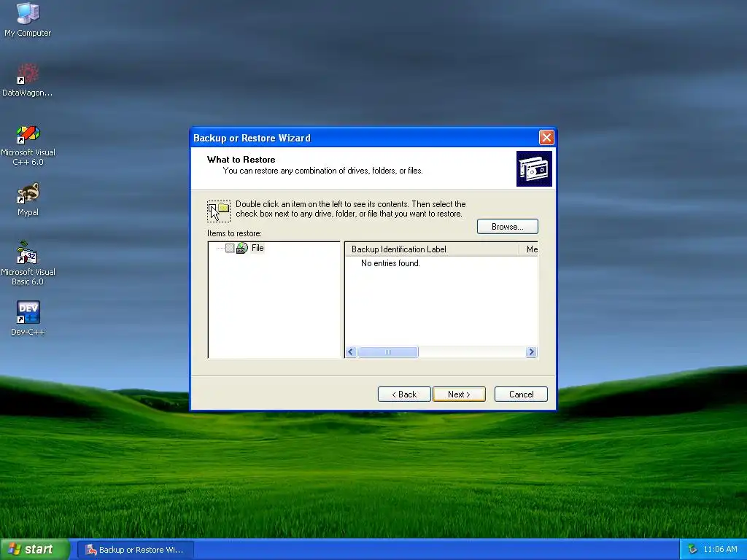Click the 11:06 AM system clock

(720, 550)
